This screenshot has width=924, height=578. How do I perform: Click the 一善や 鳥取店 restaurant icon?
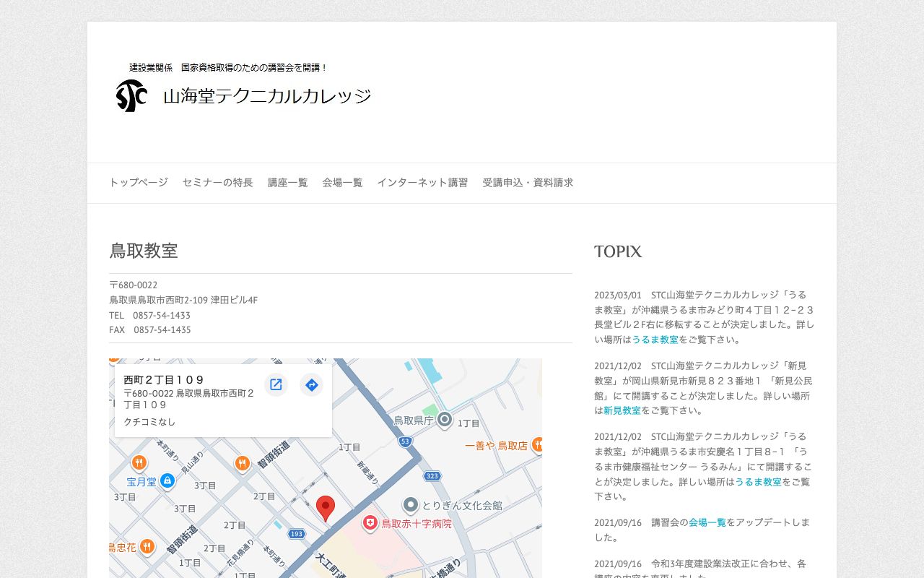[537, 445]
